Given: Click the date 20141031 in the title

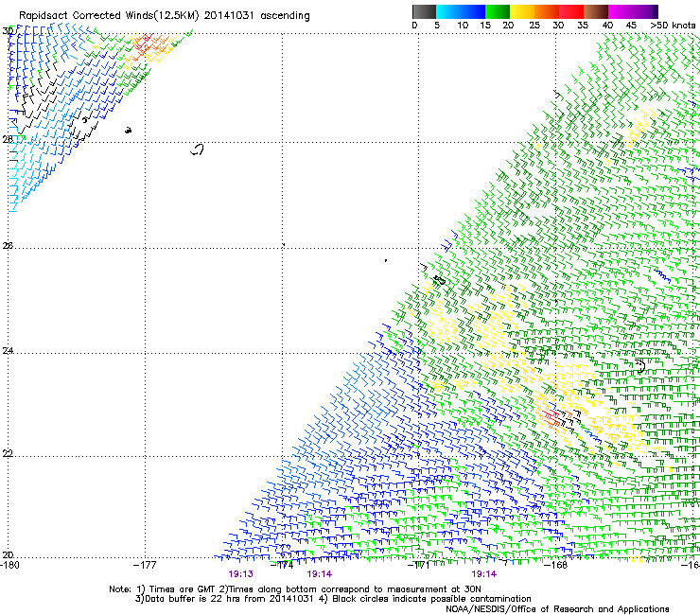Looking at the screenshot, I should (x=229, y=16).
